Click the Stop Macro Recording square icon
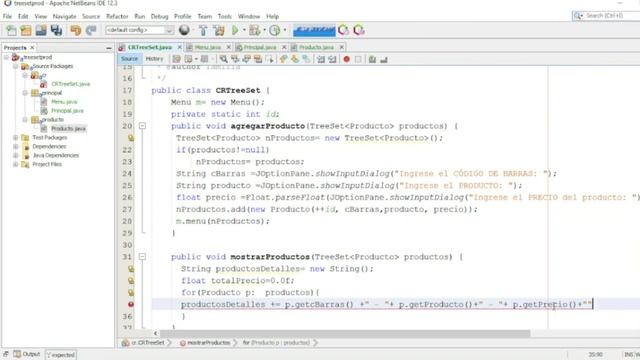The width and height of the screenshot is (640, 360). tap(358, 59)
